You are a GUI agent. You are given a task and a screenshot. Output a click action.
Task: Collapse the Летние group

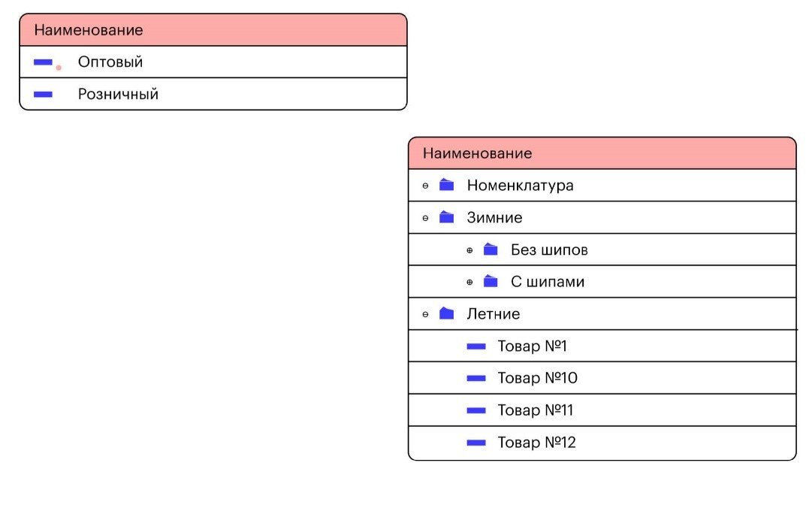425,315
